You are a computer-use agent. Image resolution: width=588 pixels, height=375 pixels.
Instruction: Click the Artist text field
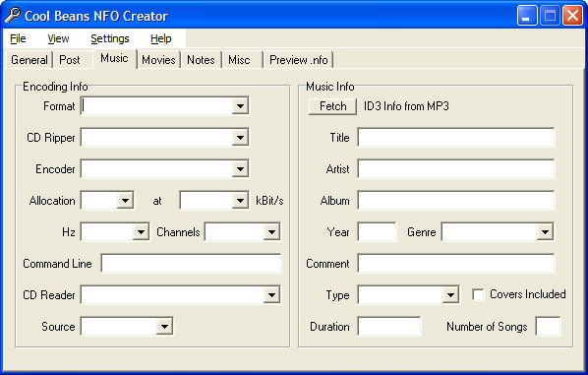pos(456,169)
